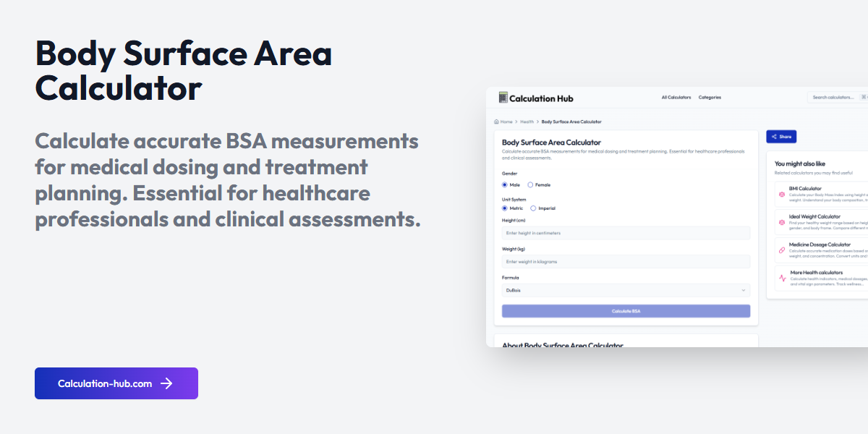This screenshot has height=434, width=868.
Task: Open the Categories dropdown
Action: pos(710,97)
